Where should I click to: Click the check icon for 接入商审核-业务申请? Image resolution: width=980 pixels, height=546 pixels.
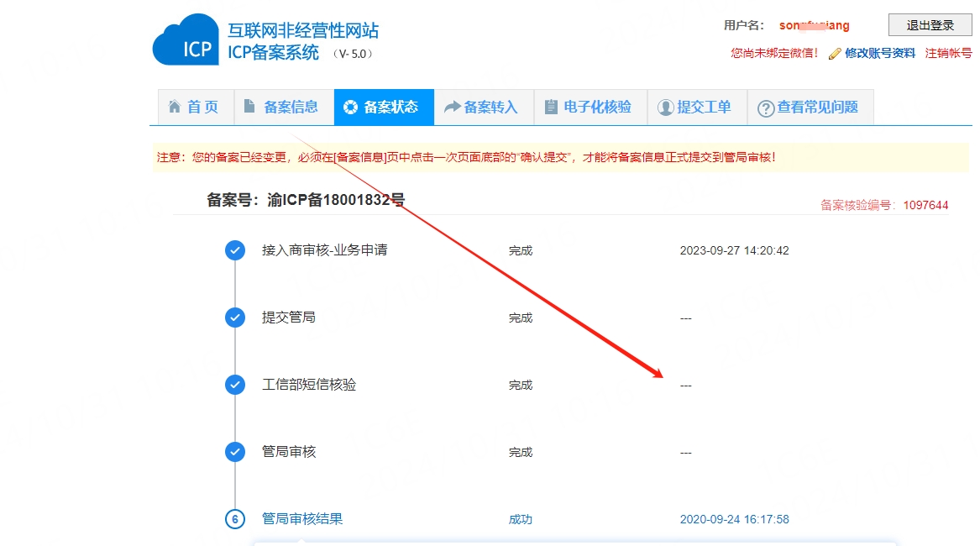235,250
